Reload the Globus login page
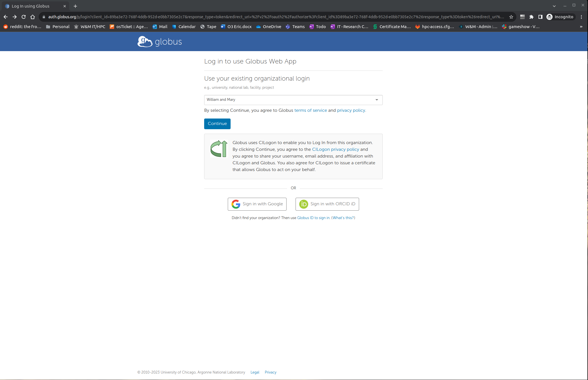Viewport: 588px width, 380px height. [x=24, y=17]
